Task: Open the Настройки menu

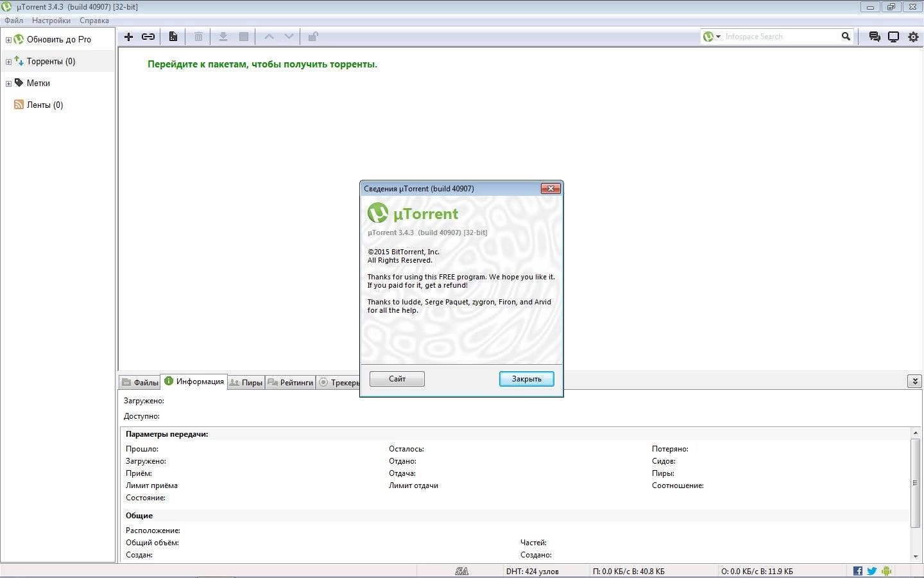Action: (x=51, y=21)
